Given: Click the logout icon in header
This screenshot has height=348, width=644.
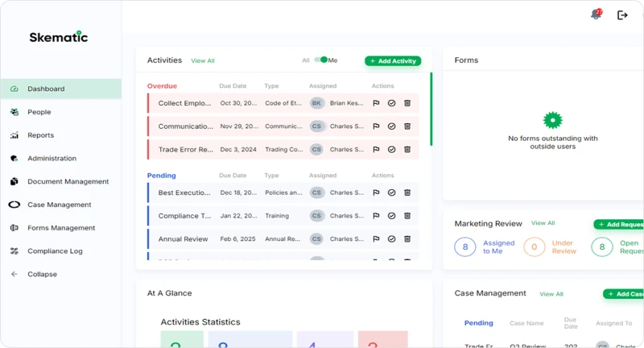Looking at the screenshot, I should (x=622, y=15).
